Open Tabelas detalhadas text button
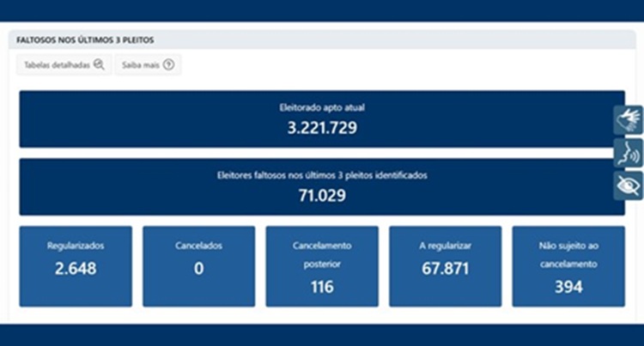The height and width of the screenshot is (346, 644). point(57,65)
